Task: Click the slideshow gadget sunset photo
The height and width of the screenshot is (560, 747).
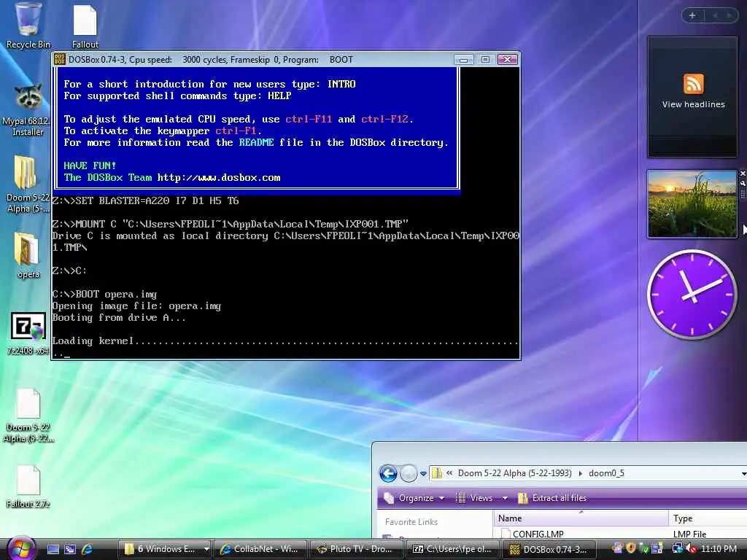Action: 692,204
